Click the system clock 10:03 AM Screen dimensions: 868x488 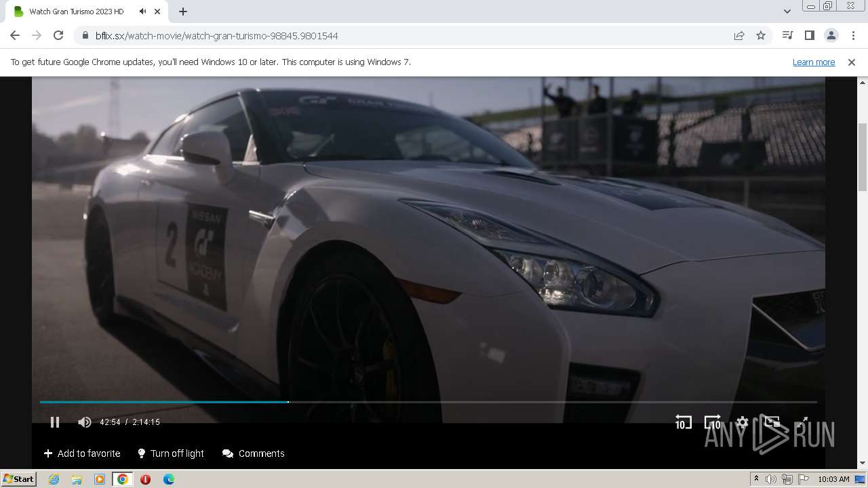(x=833, y=479)
